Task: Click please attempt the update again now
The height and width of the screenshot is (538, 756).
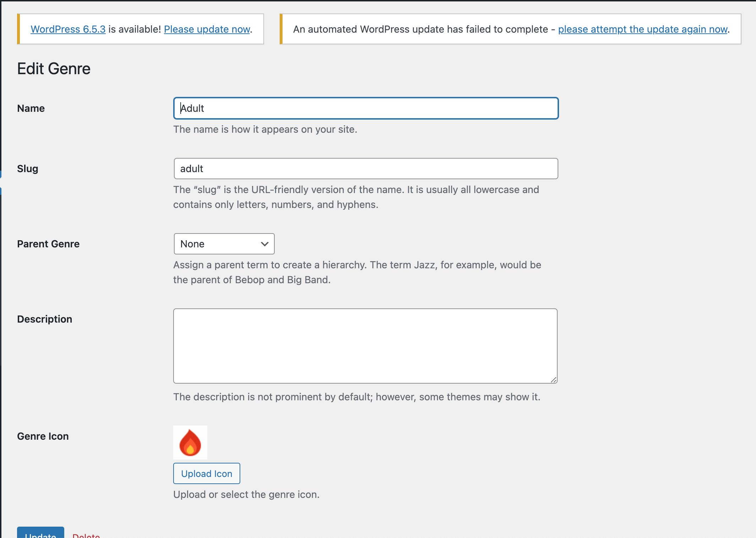Action: [x=643, y=29]
